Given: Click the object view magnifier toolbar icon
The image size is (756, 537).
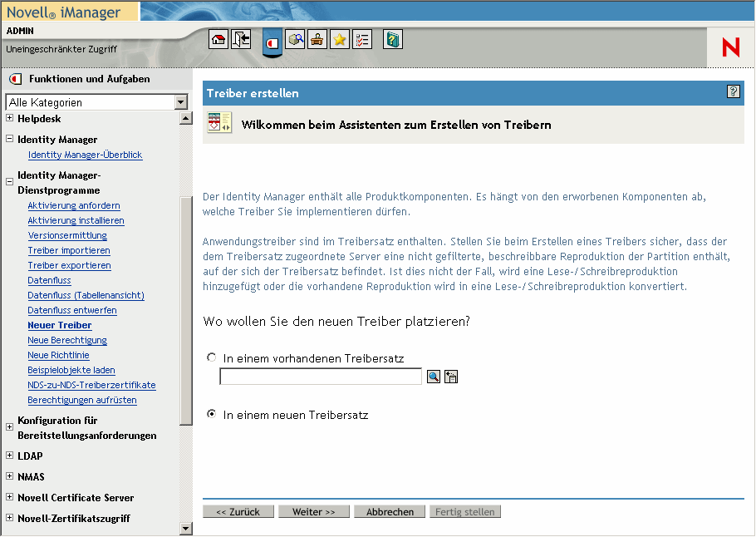Looking at the screenshot, I should [x=295, y=39].
